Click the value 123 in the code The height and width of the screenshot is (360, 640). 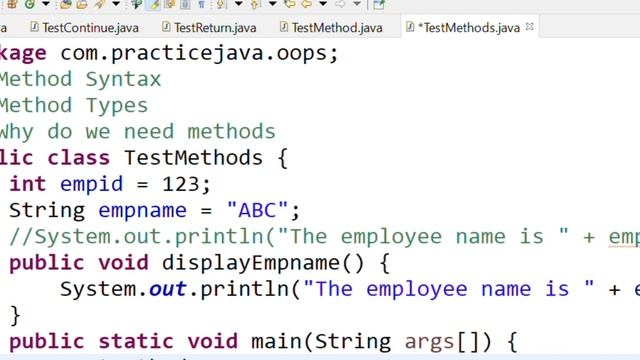(180, 184)
